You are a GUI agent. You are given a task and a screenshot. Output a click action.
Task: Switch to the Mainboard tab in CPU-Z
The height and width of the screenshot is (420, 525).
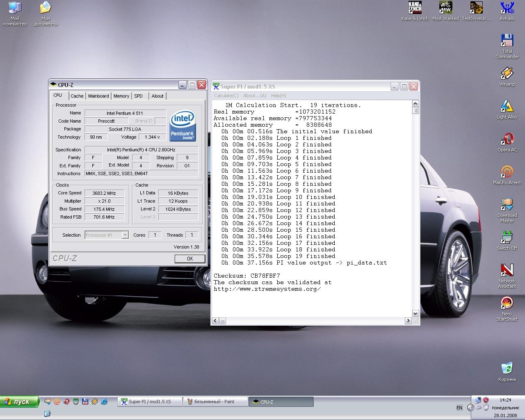(x=98, y=96)
